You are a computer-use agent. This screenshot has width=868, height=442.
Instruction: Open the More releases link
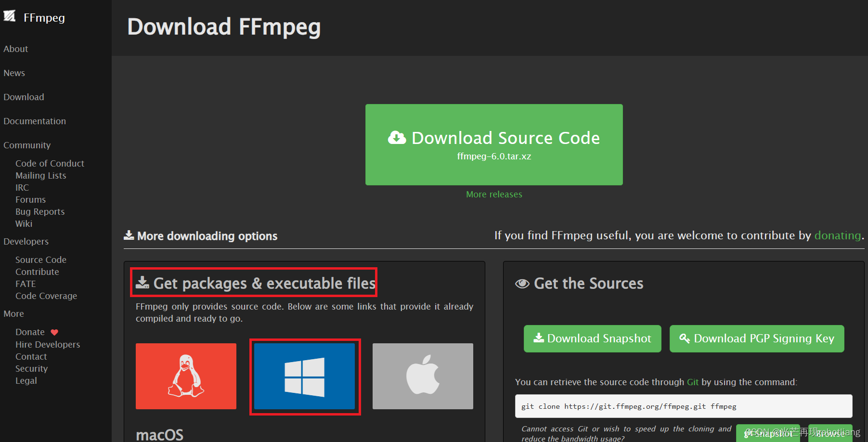point(494,195)
